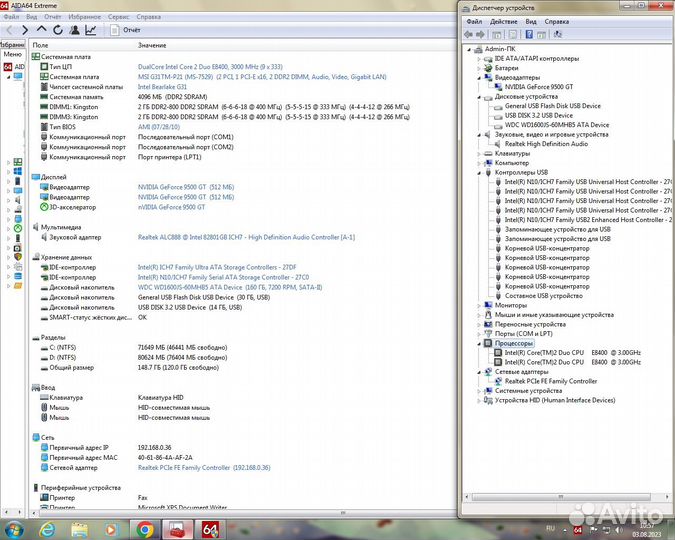The image size is (675, 540).
Task: Click the Отчёт report toolbar button
Action: [x=125, y=30]
